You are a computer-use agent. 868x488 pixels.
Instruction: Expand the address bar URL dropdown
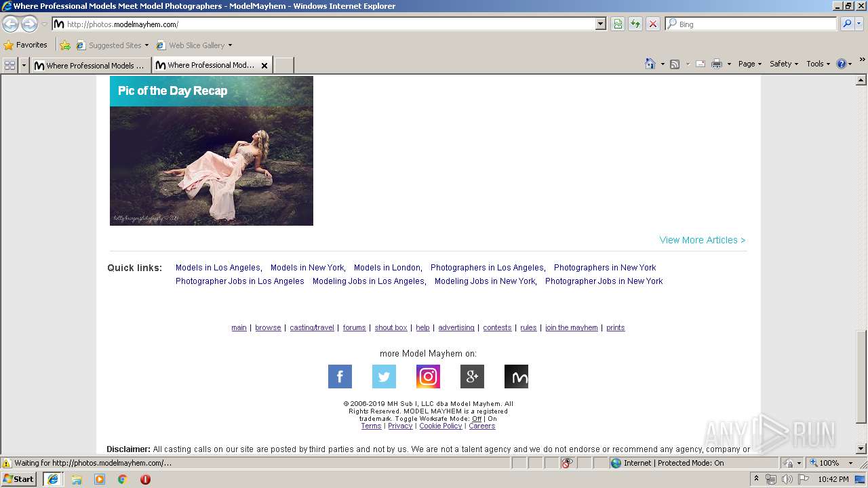(x=600, y=24)
